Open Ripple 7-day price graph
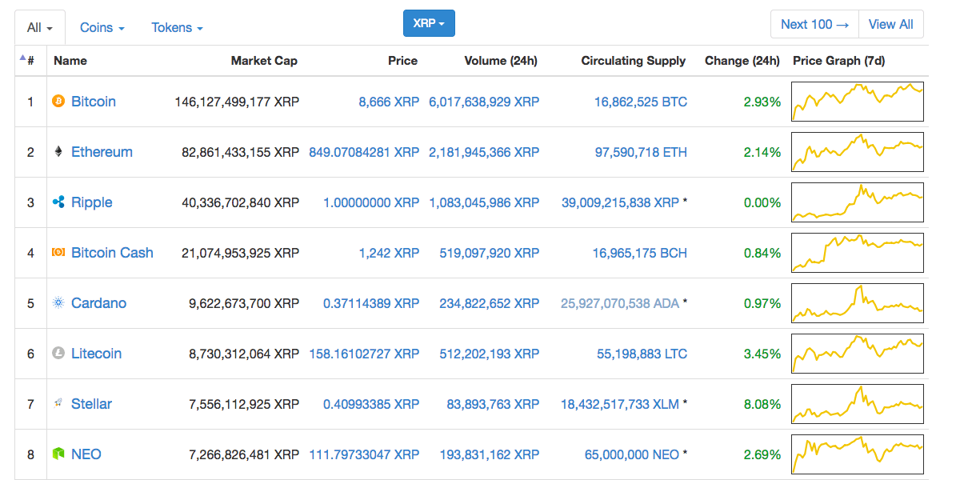The image size is (980, 480). (858, 202)
